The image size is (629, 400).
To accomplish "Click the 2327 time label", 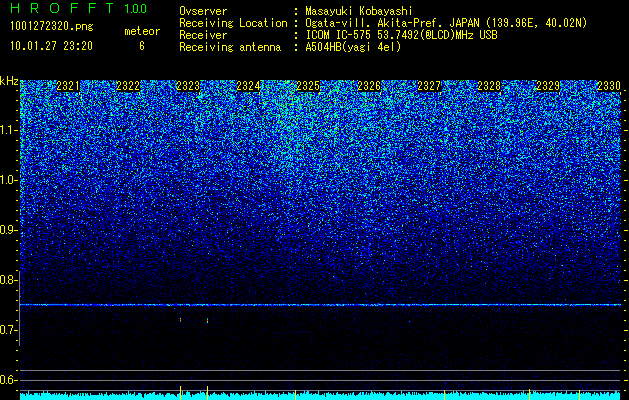I will [x=429, y=86].
